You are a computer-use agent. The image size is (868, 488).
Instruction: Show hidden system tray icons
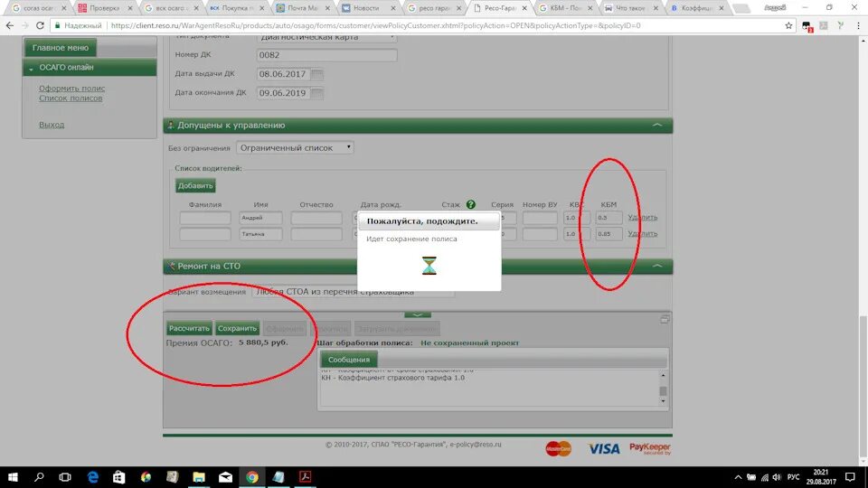[738, 477]
